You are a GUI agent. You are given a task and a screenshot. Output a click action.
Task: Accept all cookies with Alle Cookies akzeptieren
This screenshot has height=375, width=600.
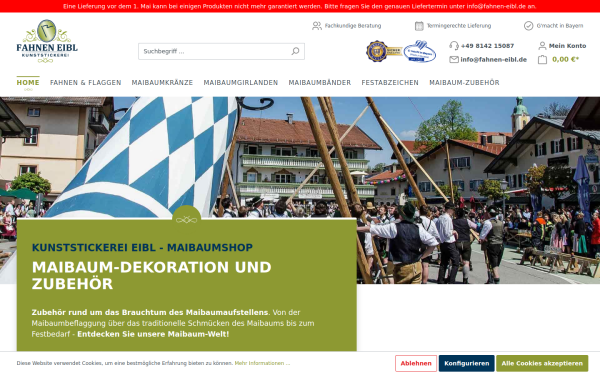[542, 363]
